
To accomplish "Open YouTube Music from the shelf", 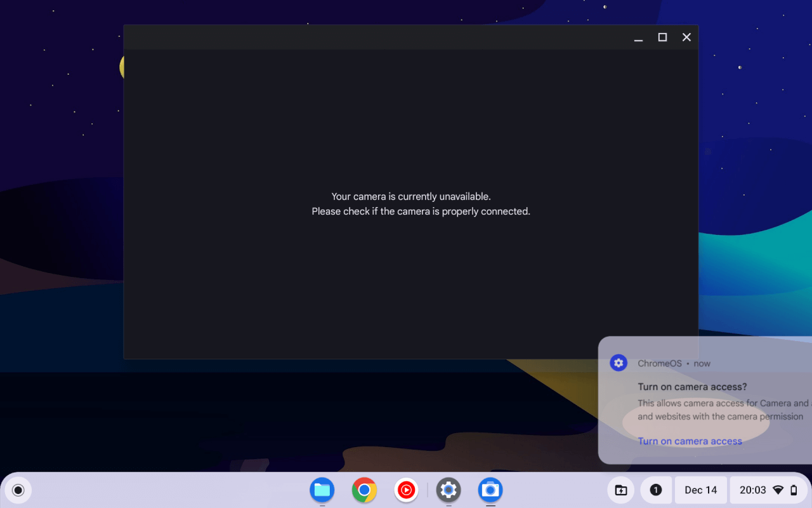I will click(405, 490).
